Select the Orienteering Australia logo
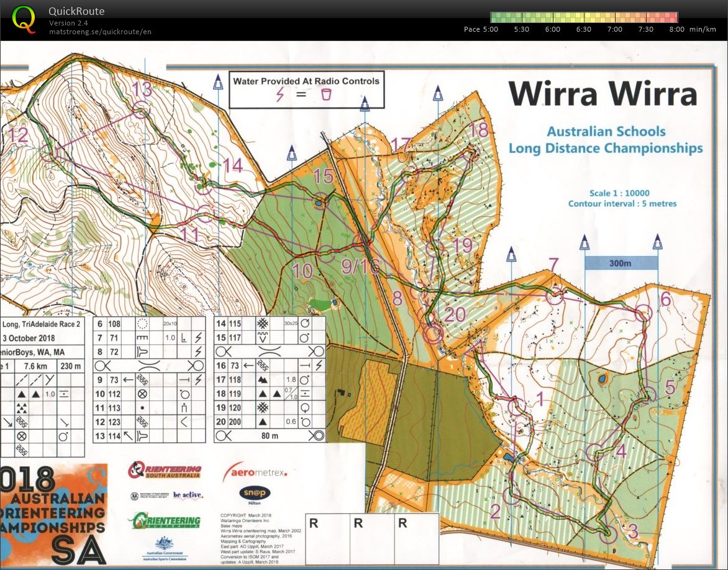728x570 pixels. click(x=168, y=520)
